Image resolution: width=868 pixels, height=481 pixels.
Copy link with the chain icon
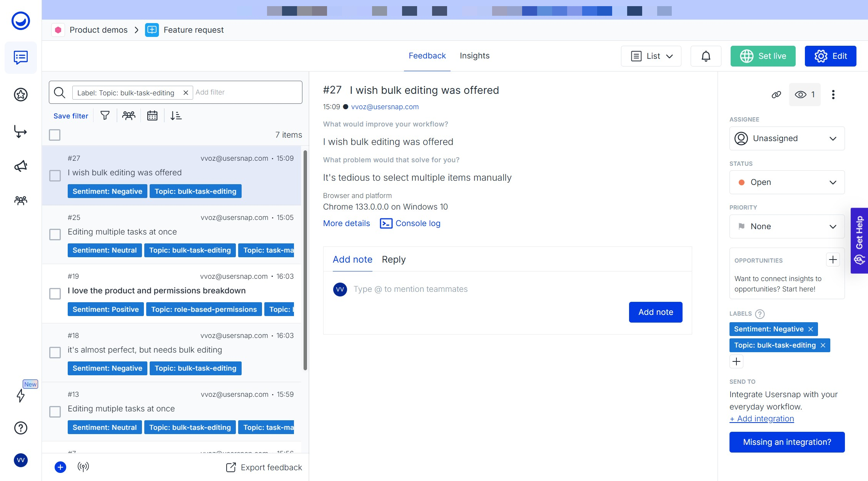776,95
